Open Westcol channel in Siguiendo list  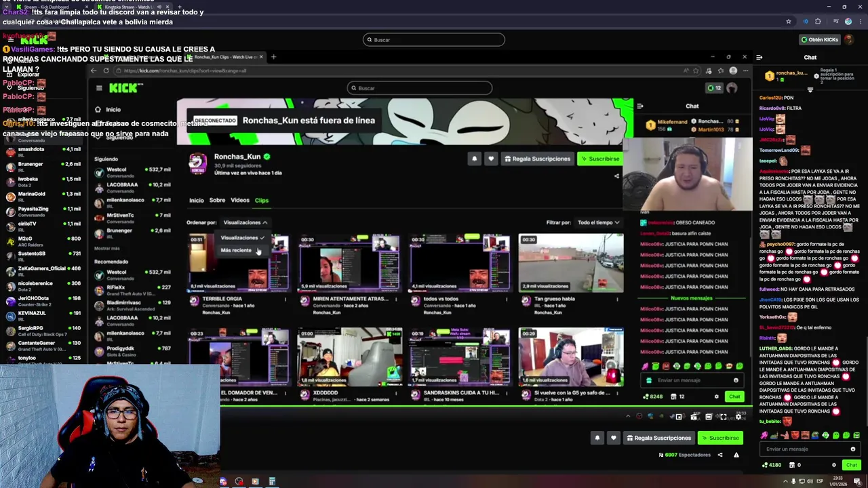(132, 172)
